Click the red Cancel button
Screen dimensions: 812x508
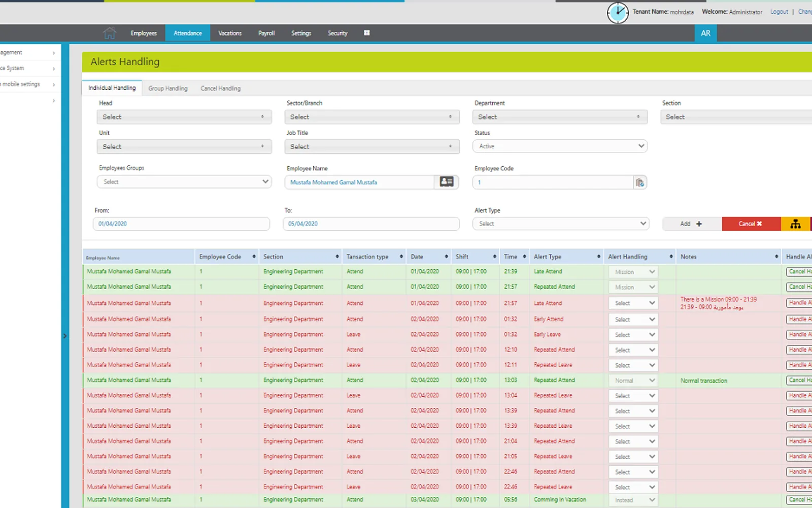tap(751, 224)
